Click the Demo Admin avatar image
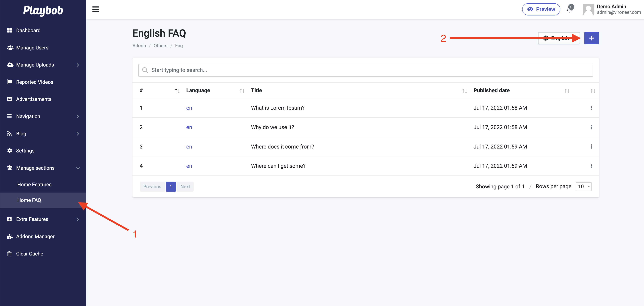 (588, 10)
